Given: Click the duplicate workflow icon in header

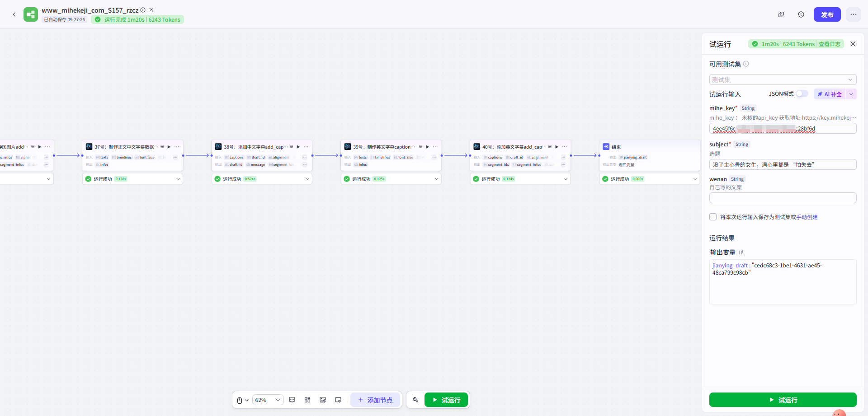Looking at the screenshot, I should (781, 14).
